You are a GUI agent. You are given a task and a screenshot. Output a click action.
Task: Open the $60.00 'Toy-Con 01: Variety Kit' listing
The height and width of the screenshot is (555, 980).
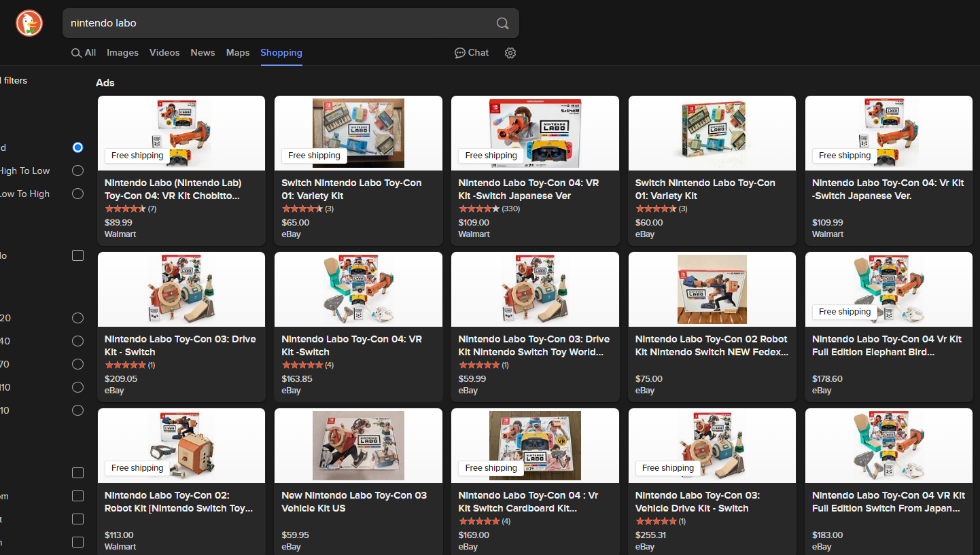click(712, 171)
